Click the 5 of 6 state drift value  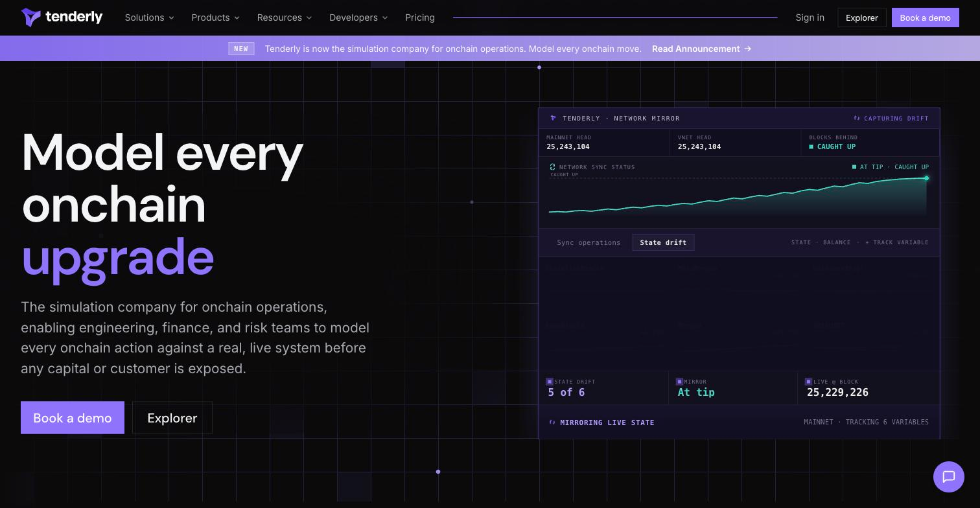click(x=566, y=392)
